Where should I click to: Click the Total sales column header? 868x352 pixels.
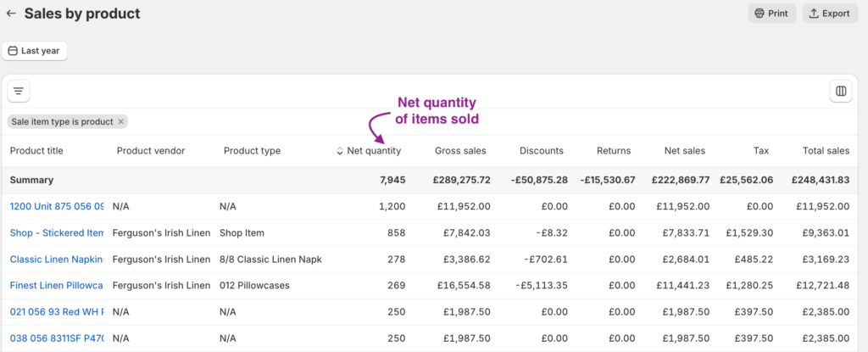pyautogui.click(x=826, y=151)
